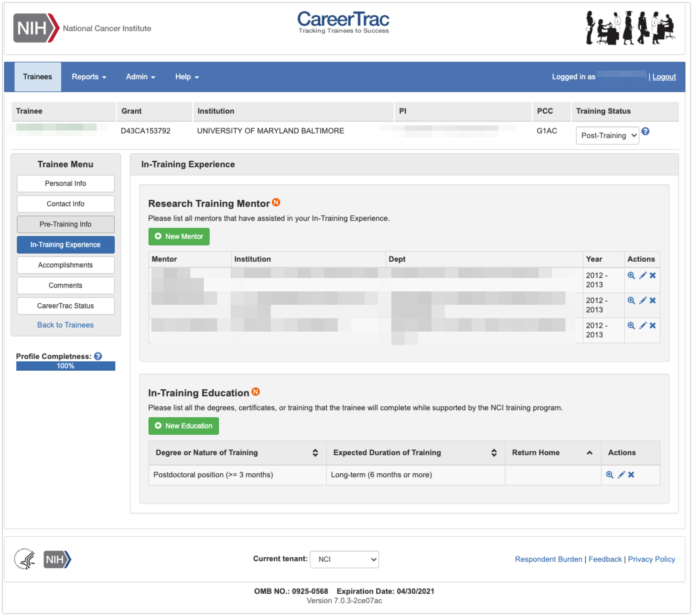Switch to the Trainees tab
The width and height of the screenshot is (693, 616).
tap(37, 77)
